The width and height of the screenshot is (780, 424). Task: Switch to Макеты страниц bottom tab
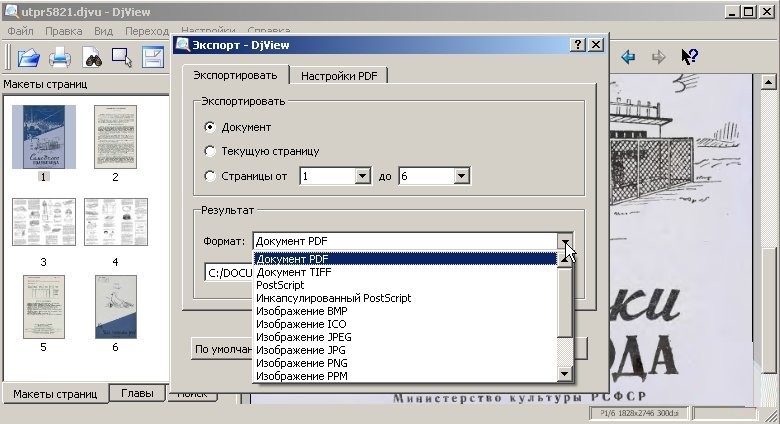tap(55, 394)
